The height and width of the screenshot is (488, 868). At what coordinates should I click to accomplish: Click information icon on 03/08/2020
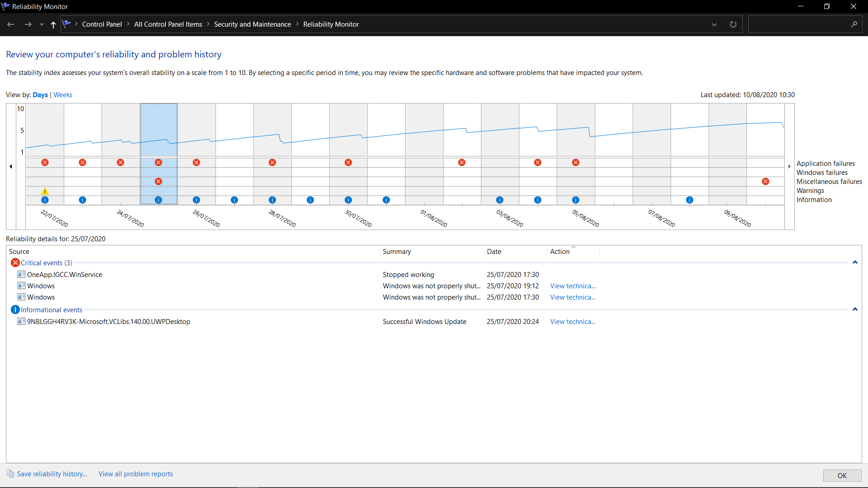click(x=500, y=200)
